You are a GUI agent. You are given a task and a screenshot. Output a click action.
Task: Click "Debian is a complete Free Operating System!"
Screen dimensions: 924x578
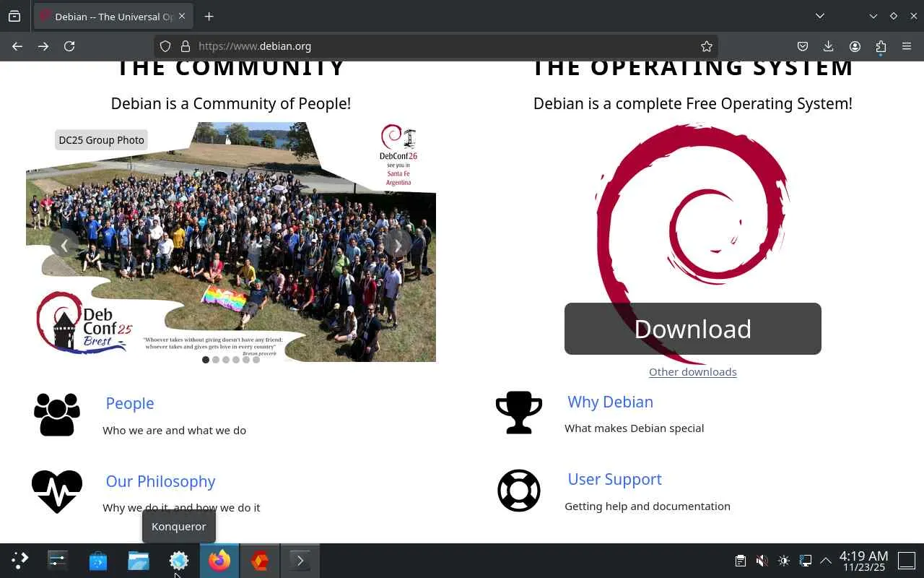[x=693, y=103]
